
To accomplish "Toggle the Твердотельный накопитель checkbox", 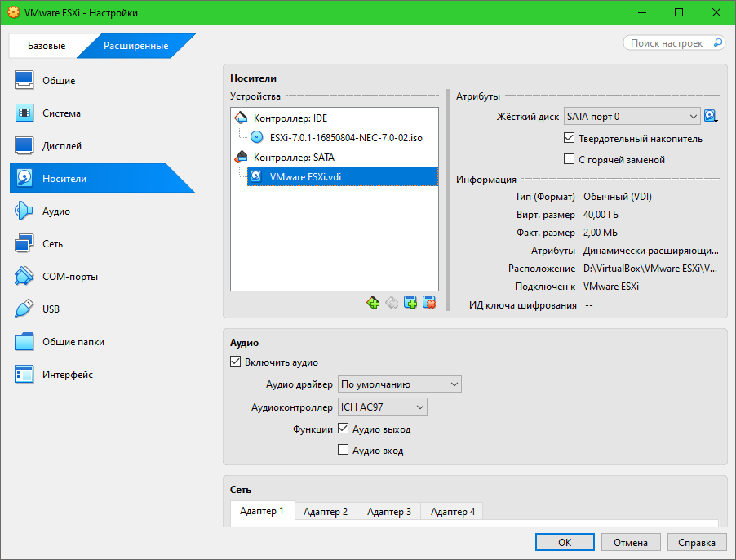I will pos(570,139).
